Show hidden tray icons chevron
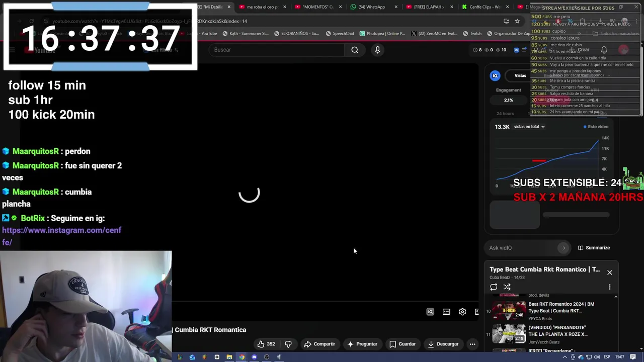The image size is (644, 362). (x=565, y=357)
